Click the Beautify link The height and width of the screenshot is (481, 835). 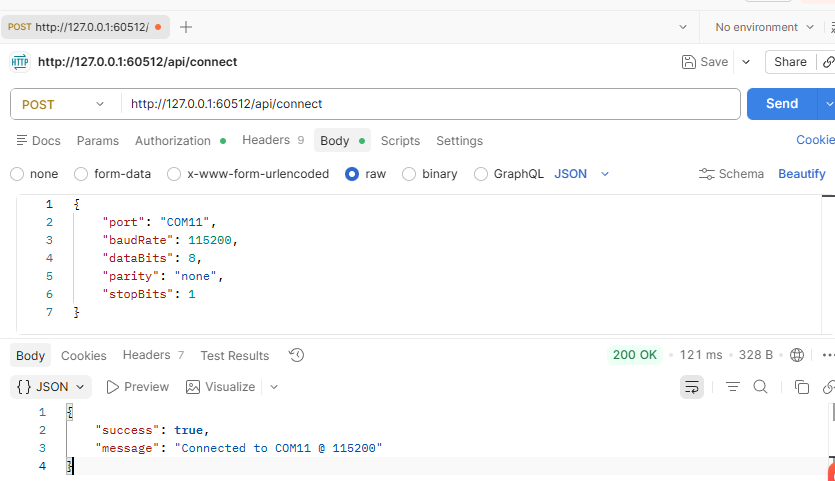801,174
